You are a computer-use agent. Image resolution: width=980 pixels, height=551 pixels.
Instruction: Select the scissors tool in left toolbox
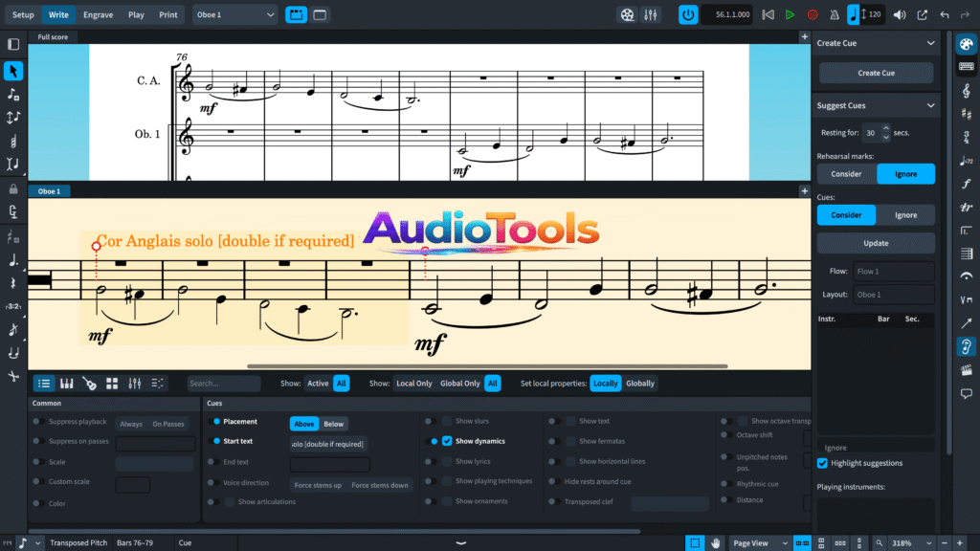click(13, 376)
